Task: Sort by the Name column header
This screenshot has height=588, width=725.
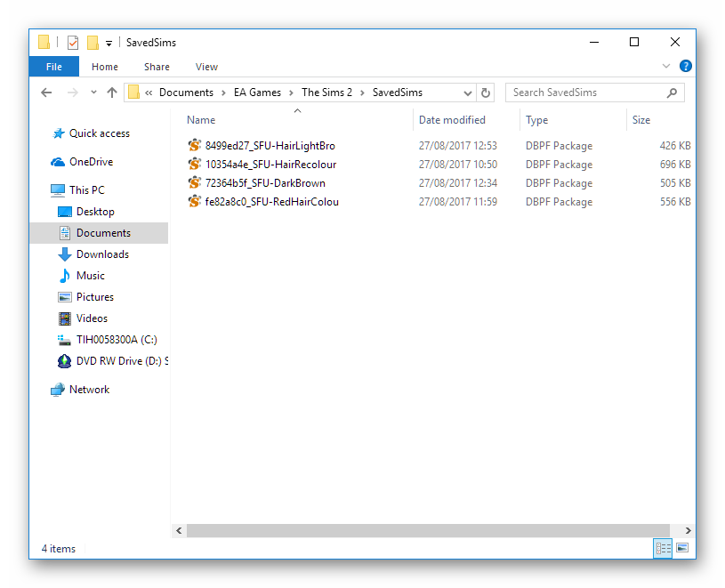Action: 201,120
